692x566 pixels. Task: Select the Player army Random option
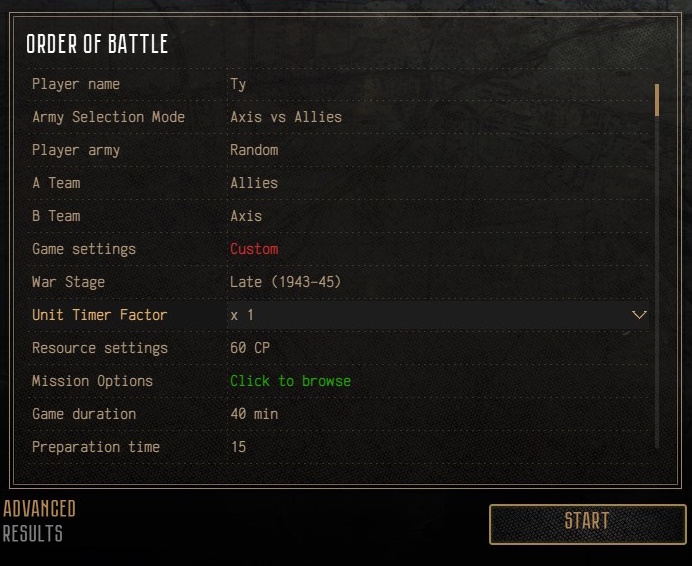click(x=254, y=150)
